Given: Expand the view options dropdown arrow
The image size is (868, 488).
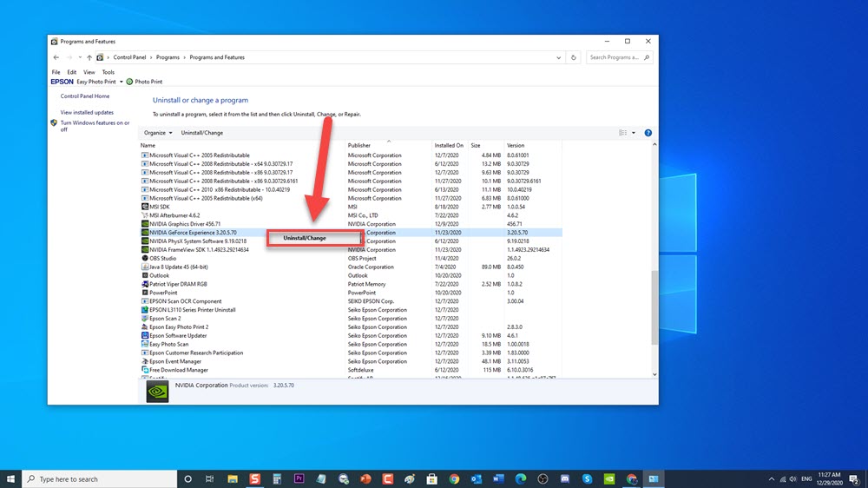Looking at the screenshot, I should tap(634, 133).
